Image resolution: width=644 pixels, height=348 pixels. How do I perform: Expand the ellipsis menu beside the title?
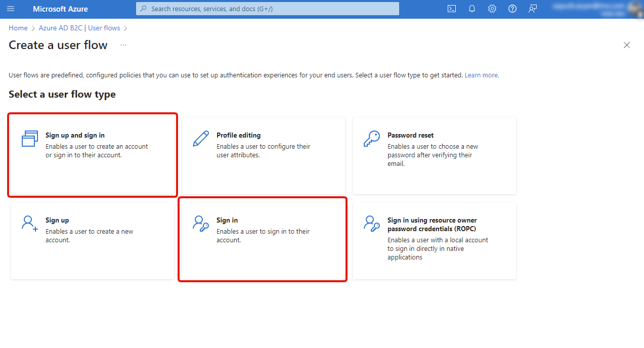123,46
